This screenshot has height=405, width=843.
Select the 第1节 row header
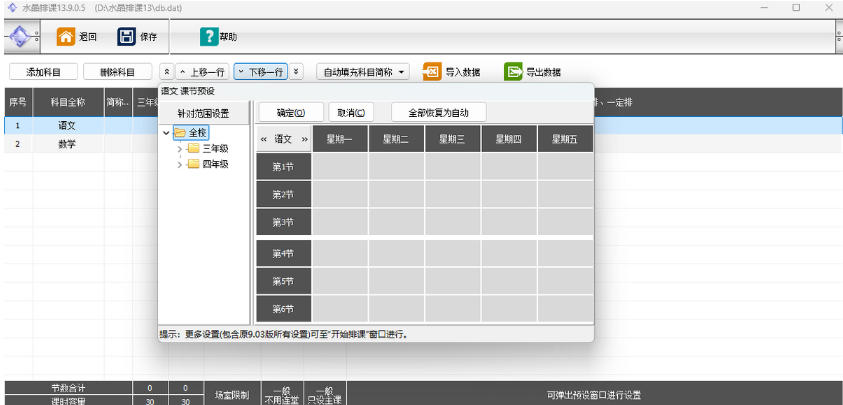pyautogui.click(x=283, y=167)
